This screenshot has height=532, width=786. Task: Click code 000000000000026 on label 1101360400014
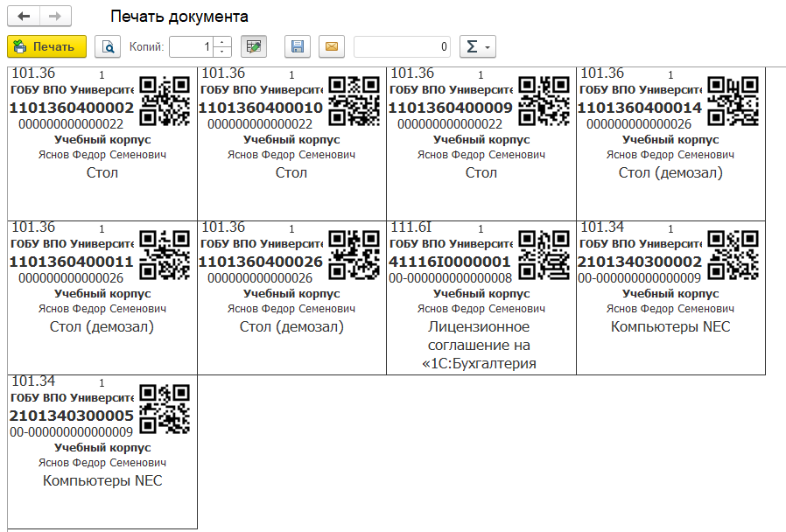coord(639,124)
